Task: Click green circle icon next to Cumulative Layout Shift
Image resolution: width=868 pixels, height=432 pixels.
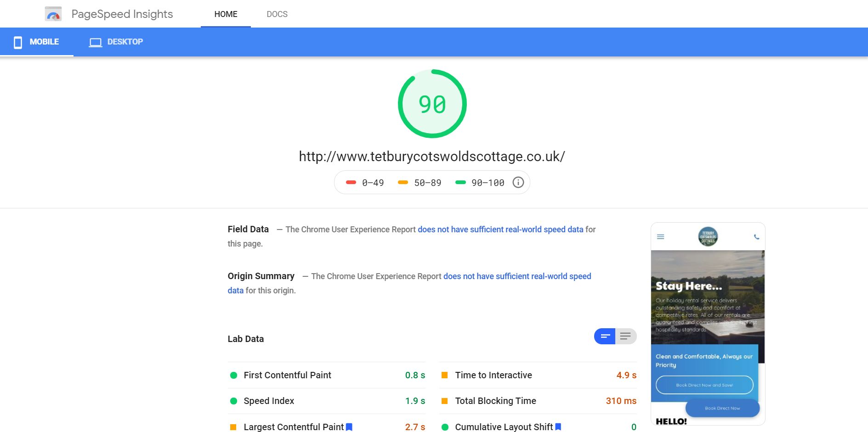Action: point(445,427)
